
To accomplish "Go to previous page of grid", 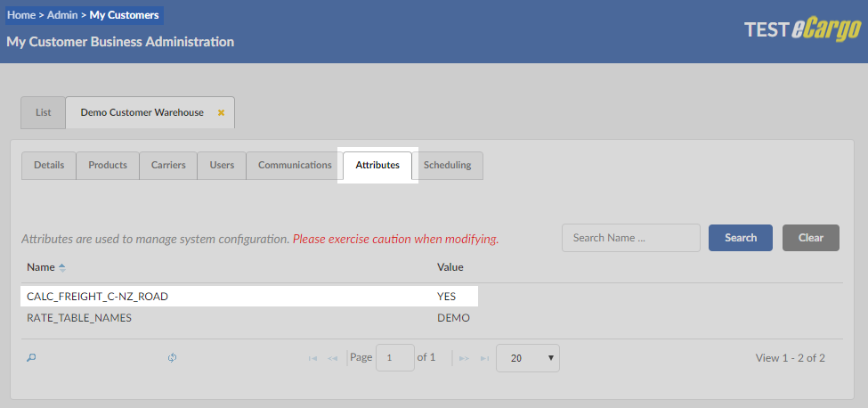I will (332, 358).
